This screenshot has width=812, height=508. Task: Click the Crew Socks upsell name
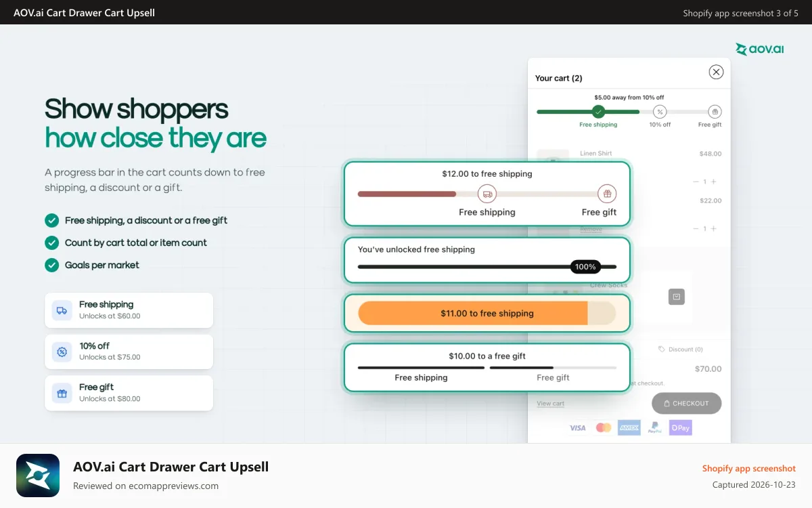608,285
